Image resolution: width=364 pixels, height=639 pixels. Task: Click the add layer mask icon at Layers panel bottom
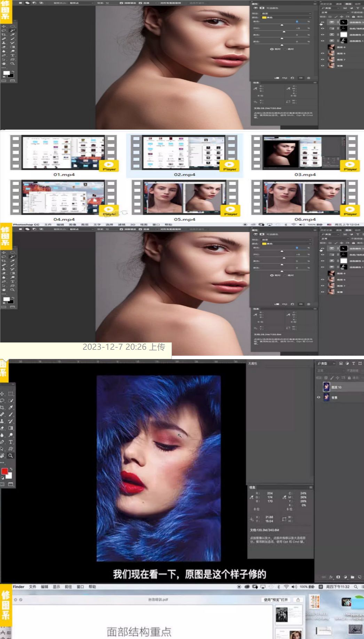338,577
